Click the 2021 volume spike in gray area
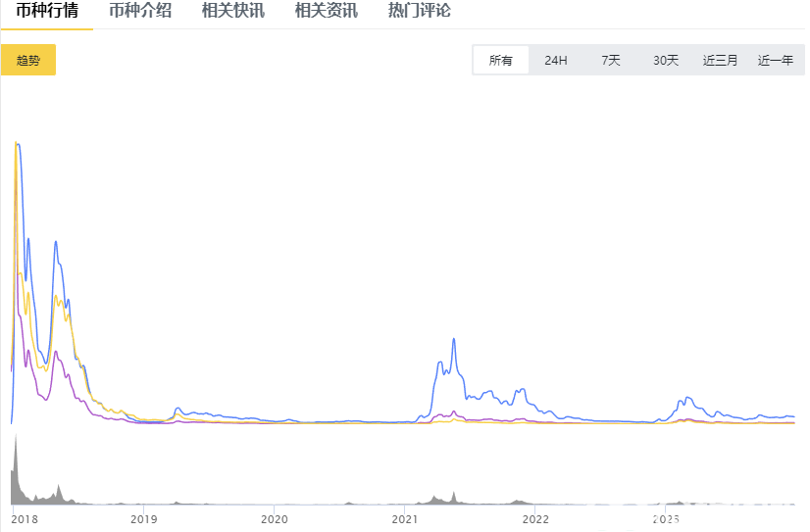 tap(453, 495)
